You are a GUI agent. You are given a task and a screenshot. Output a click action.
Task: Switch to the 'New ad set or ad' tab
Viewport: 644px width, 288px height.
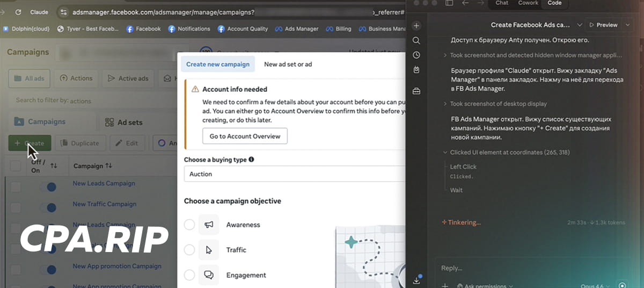click(288, 64)
